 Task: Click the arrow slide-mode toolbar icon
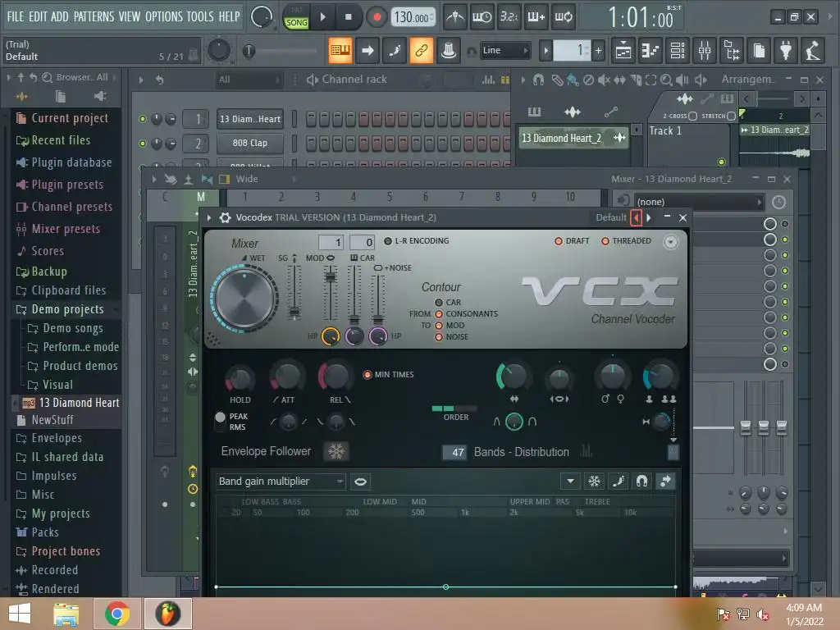coord(367,50)
